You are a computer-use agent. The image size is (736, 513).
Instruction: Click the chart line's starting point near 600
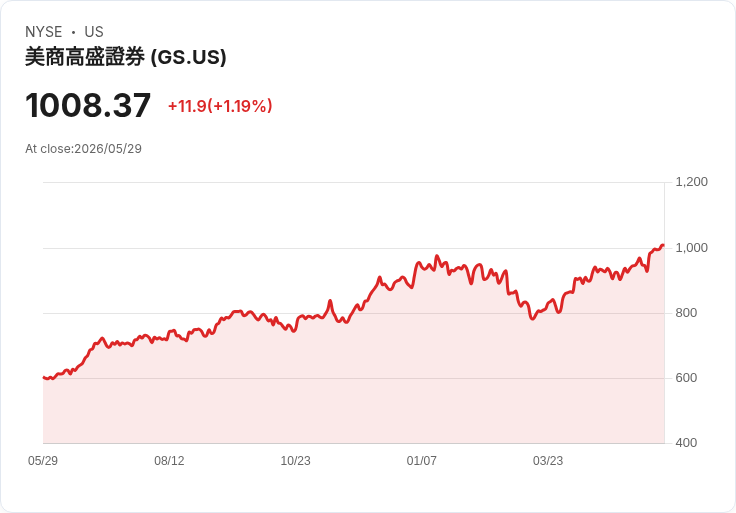44,377
